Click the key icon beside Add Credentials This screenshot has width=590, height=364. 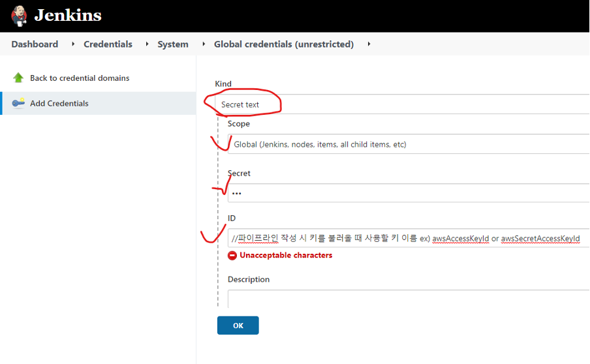click(x=18, y=102)
